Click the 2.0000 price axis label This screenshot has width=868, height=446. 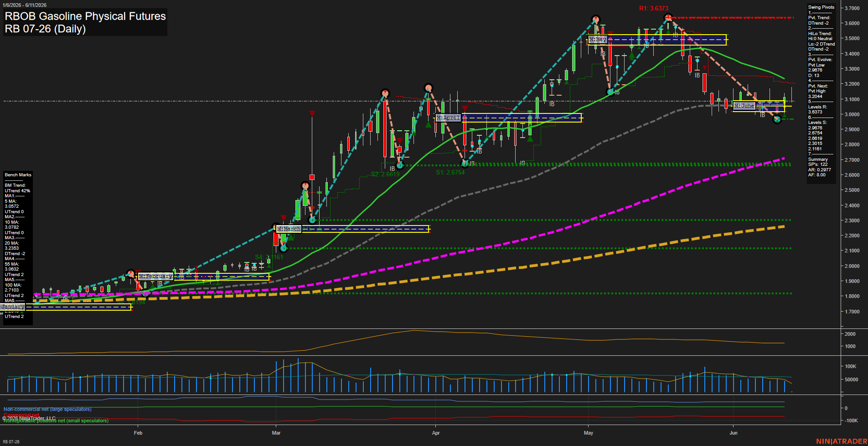(x=852, y=266)
